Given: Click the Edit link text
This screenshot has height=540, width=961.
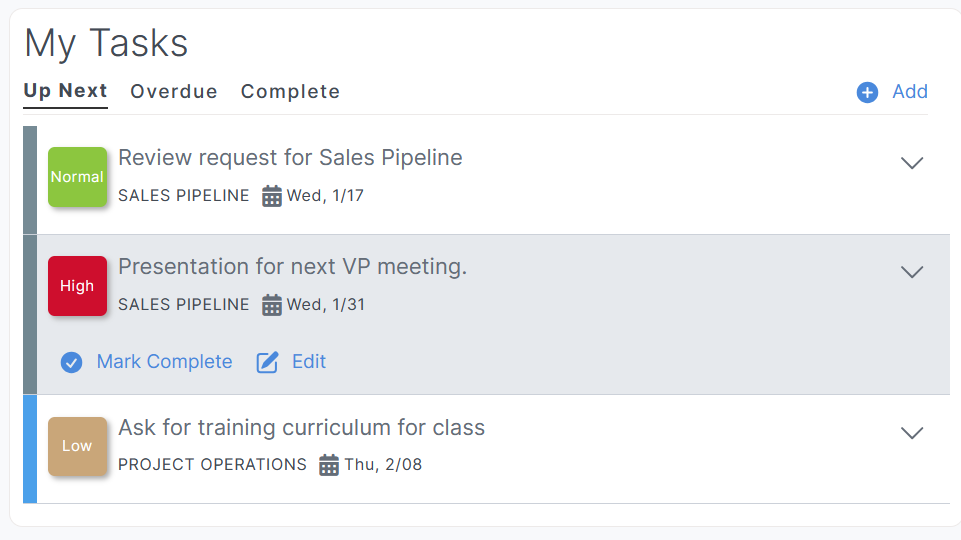Looking at the screenshot, I should pyautogui.click(x=309, y=362).
